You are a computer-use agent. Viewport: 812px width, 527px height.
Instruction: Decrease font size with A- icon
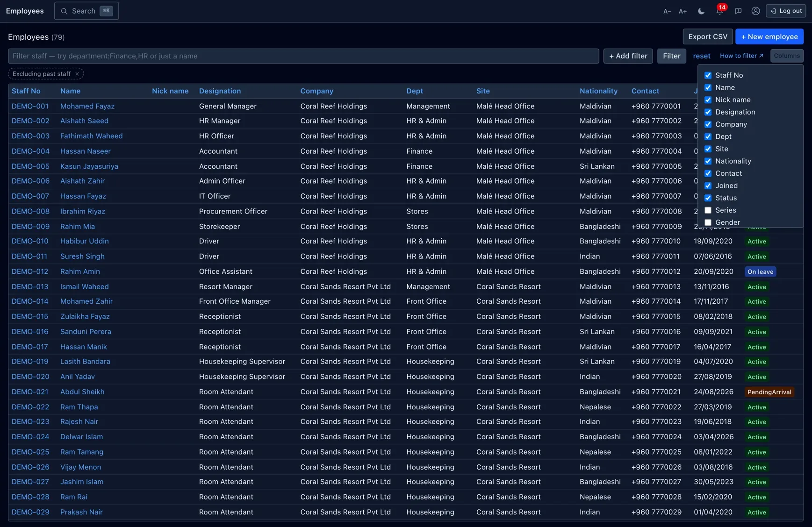[x=667, y=11]
